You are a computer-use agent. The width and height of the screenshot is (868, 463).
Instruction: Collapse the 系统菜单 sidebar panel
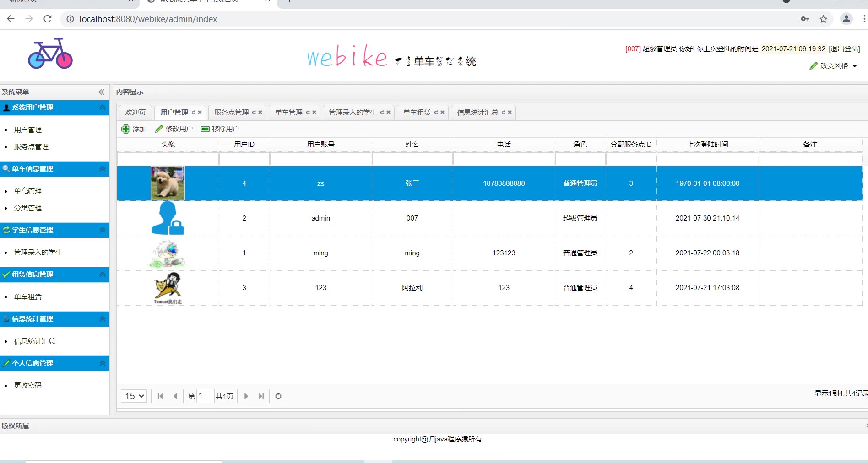click(x=101, y=92)
